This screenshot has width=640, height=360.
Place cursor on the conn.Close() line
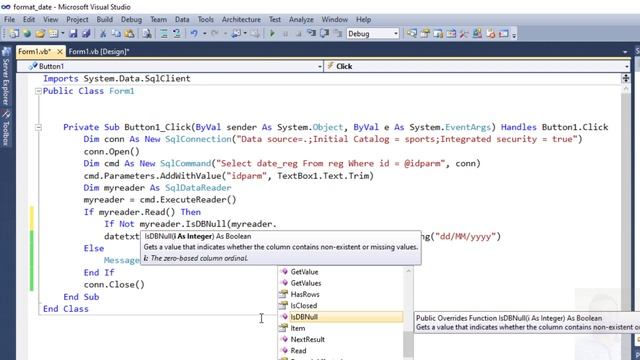pos(114,284)
